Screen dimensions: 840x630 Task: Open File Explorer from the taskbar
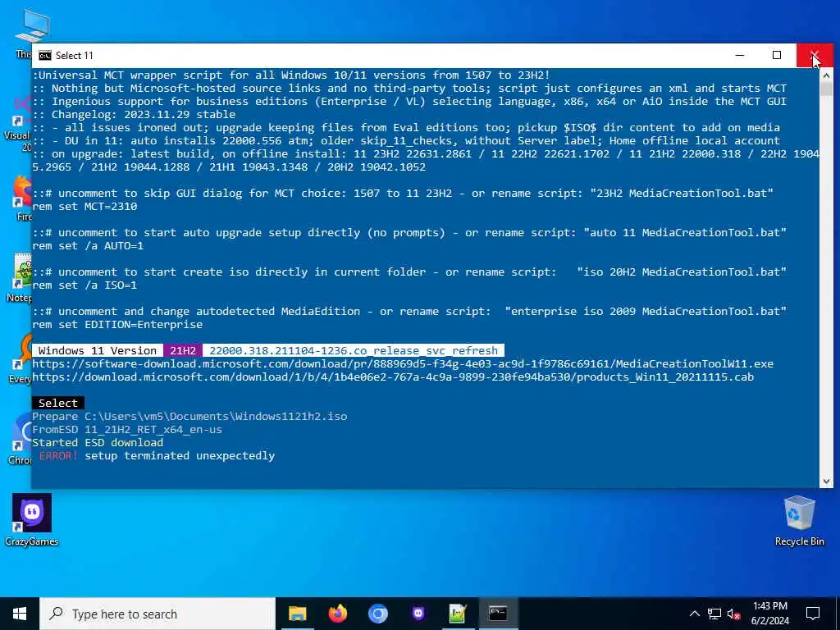pos(297,614)
